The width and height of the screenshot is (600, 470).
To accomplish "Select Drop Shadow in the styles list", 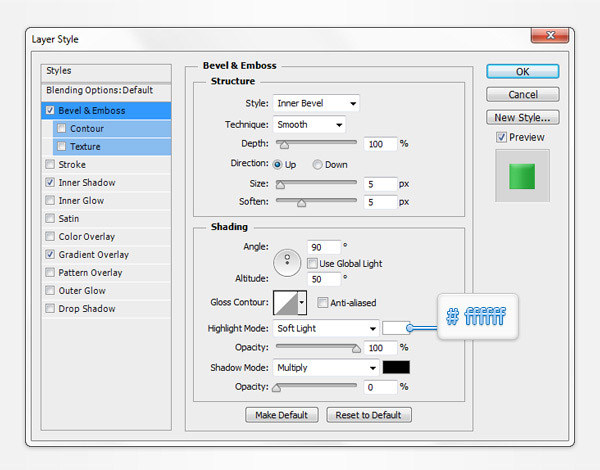I will click(86, 309).
